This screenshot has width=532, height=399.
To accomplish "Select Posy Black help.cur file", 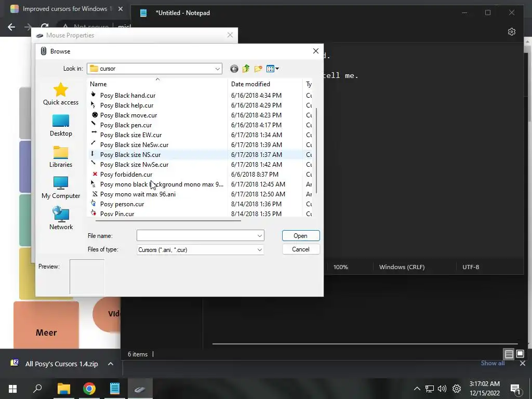I will coord(127,105).
